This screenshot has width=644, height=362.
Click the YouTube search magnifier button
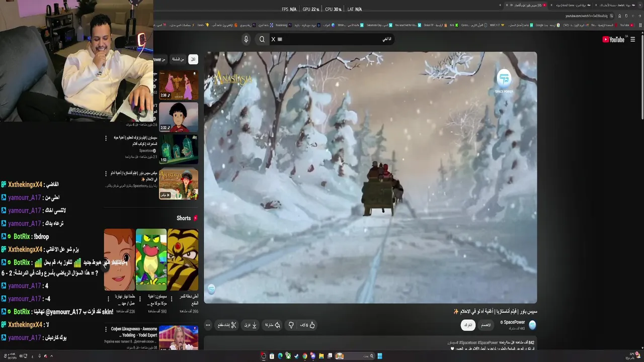click(x=262, y=39)
